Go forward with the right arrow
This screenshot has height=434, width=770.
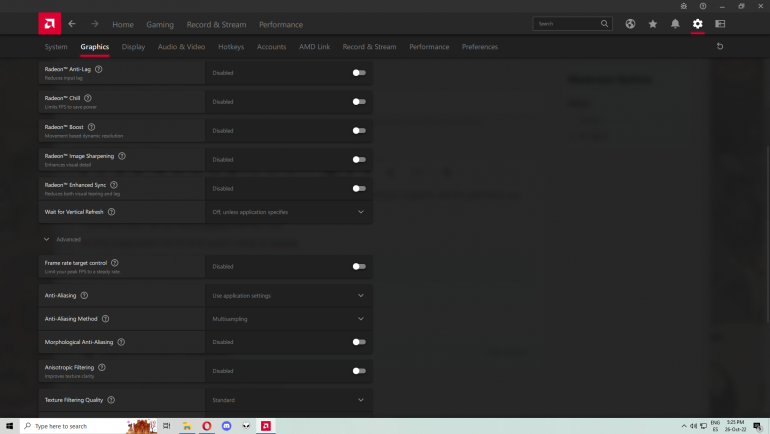[95, 24]
